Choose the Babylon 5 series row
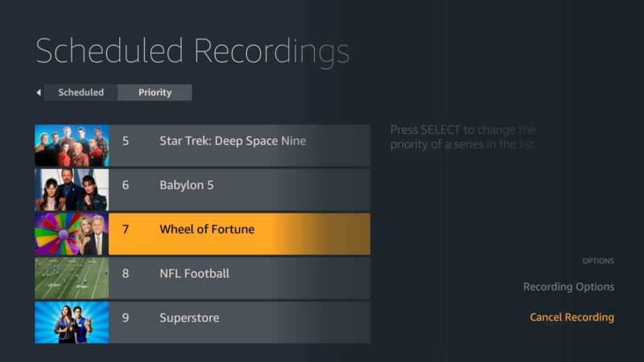This screenshot has height=362, width=644. tap(203, 190)
